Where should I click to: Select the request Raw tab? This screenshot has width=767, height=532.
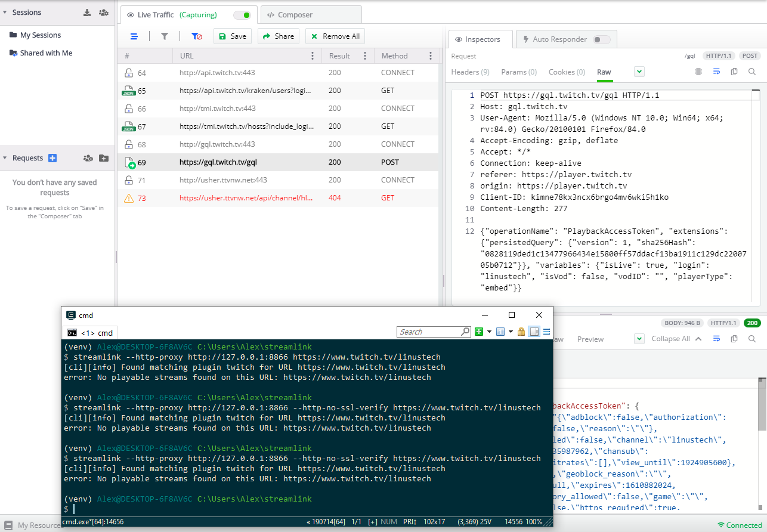pos(604,72)
